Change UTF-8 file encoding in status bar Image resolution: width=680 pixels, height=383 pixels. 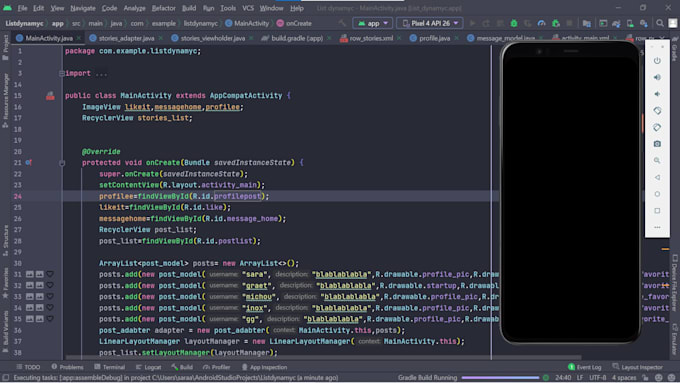(598, 377)
